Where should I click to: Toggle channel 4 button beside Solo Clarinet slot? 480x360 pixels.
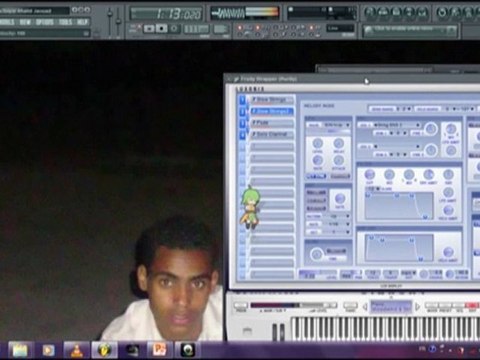pos(242,134)
